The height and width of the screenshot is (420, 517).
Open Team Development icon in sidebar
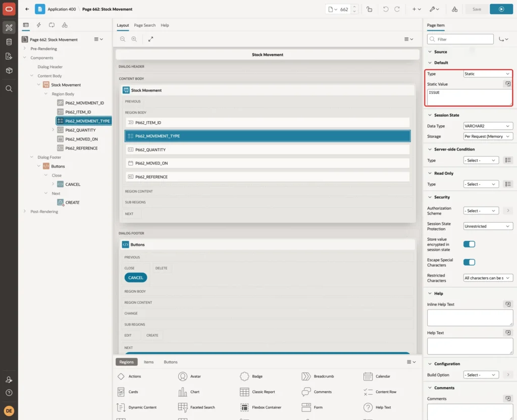pyautogui.click(x=9, y=57)
